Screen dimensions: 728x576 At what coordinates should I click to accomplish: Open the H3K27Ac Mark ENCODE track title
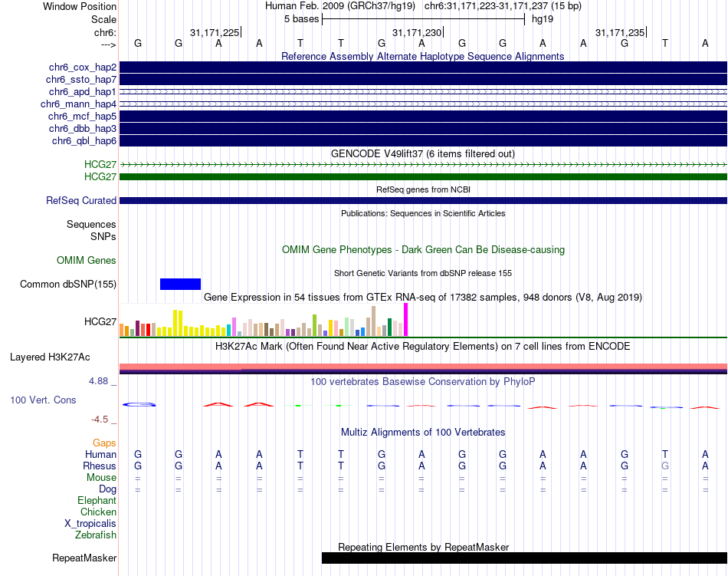click(x=423, y=347)
